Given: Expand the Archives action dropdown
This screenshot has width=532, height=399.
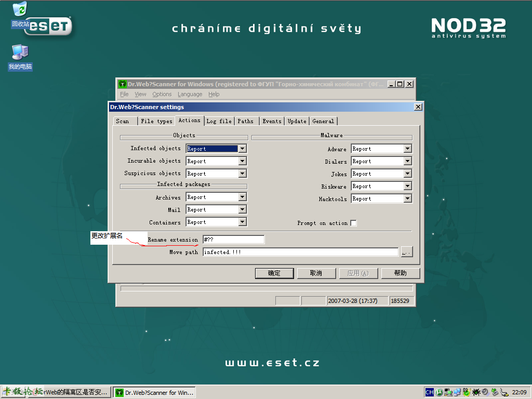Looking at the screenshot, I should [242, 197].
